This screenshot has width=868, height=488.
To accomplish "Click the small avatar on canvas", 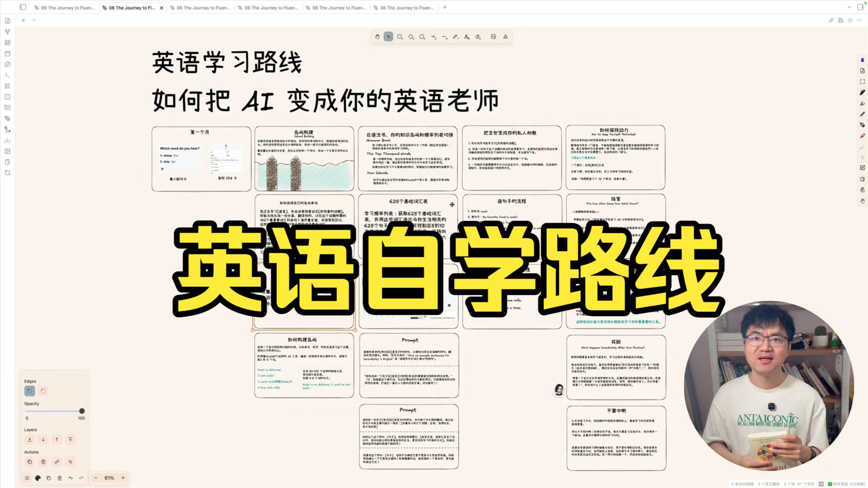I will 559,390.
